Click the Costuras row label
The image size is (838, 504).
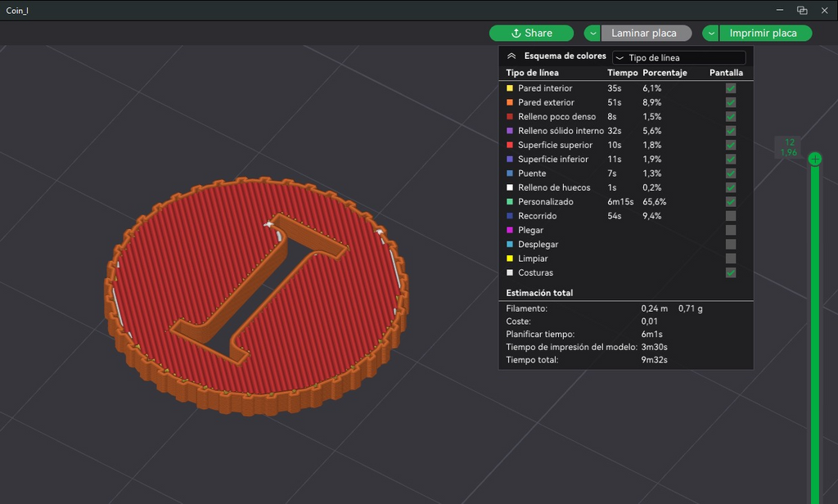pyautogui.click(x=535, y=272)
